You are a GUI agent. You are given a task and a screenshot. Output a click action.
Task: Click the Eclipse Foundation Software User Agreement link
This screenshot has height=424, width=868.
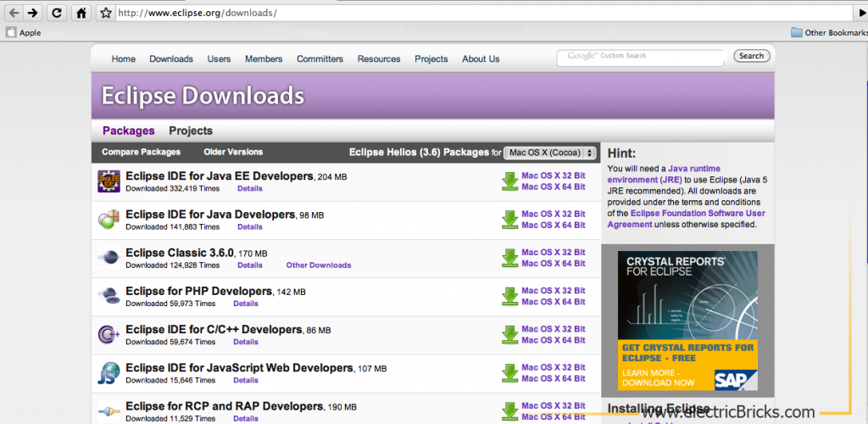(x=687, y=219)
